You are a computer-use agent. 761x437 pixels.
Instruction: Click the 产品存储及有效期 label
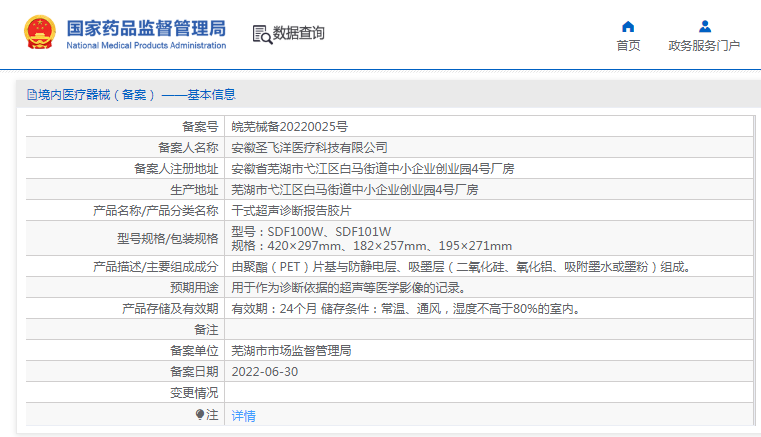point(170,309)
